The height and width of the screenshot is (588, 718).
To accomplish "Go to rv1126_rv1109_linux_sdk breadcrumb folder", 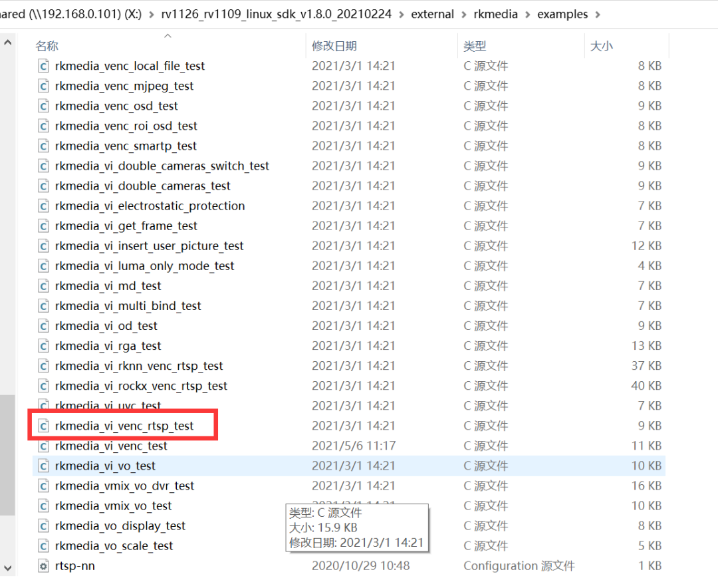I will click(x=276, y=14).
